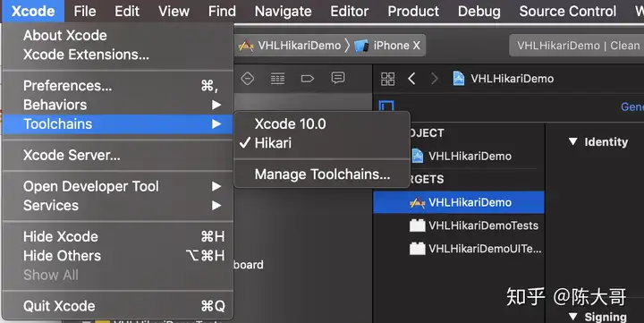Open the Xcode application menu
644x323 pixels.
coord(33,11)
